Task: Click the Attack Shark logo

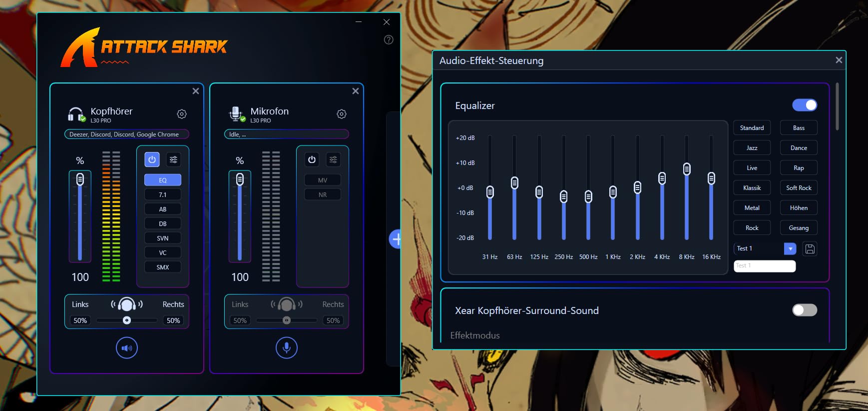Action: 144,47
